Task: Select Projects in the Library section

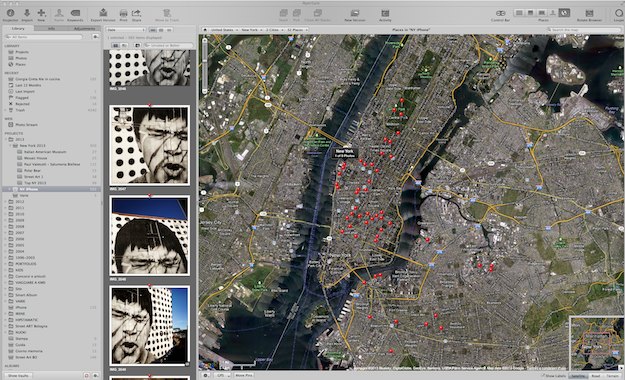Action: [x=22, y=52]
